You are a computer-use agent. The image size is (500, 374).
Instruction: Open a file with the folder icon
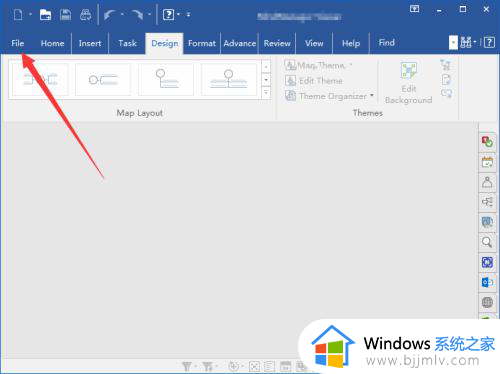point(45,15)
